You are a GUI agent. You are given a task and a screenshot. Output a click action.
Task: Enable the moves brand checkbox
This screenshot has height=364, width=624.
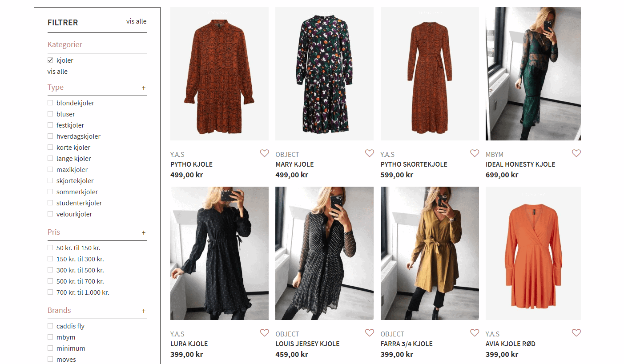pos(50,359)
